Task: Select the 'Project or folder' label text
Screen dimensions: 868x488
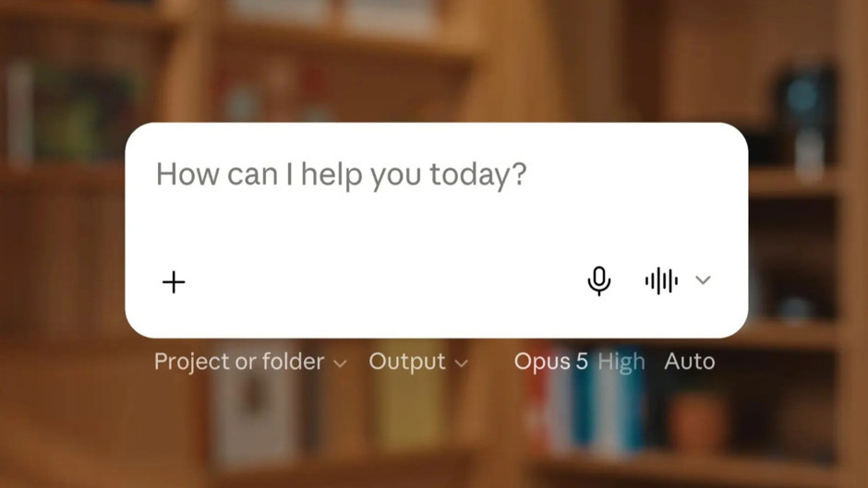Action: point(239,362)
